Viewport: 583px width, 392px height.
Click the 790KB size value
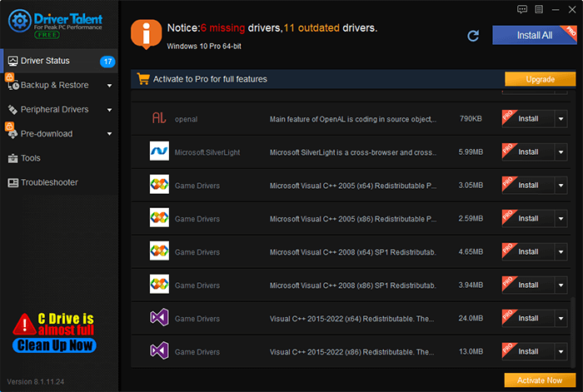(x=471, y=119)
